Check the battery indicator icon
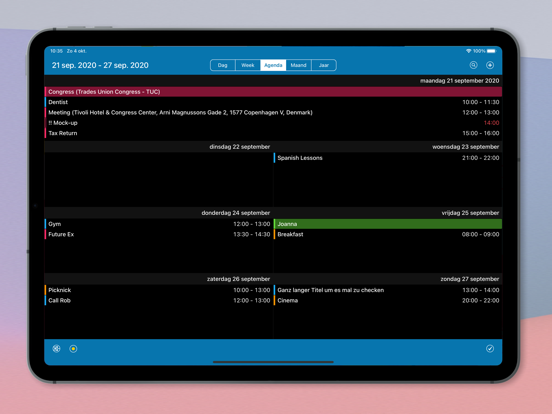 (x=491, y=51)
